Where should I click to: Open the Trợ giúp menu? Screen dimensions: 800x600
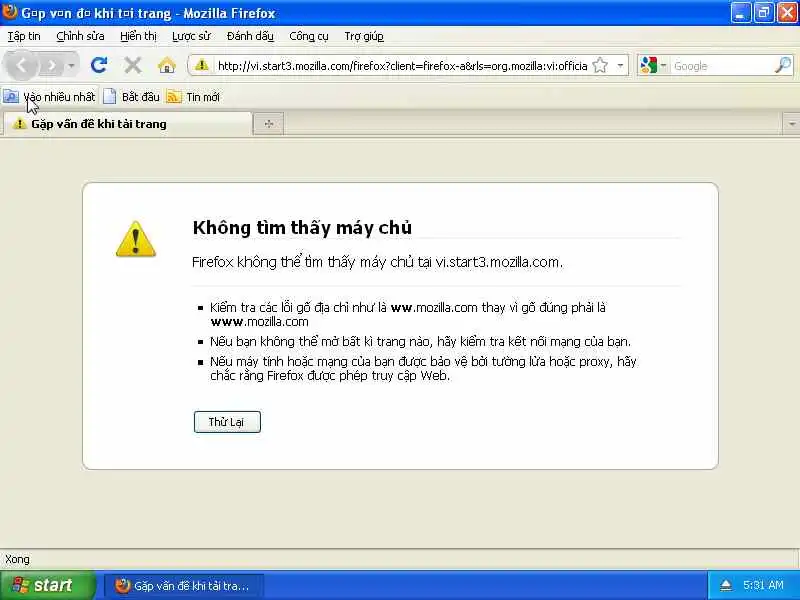pyautogui.click(x=364, y=36)
